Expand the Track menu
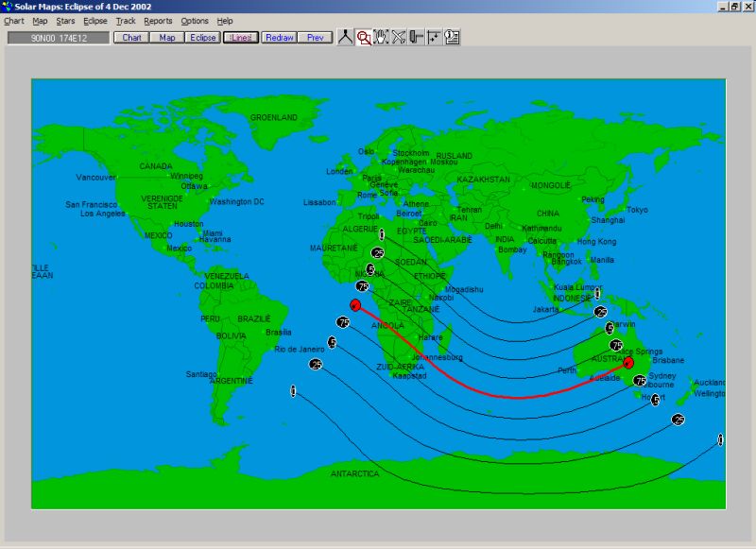The image size is (756, 549). coord(126,21)
